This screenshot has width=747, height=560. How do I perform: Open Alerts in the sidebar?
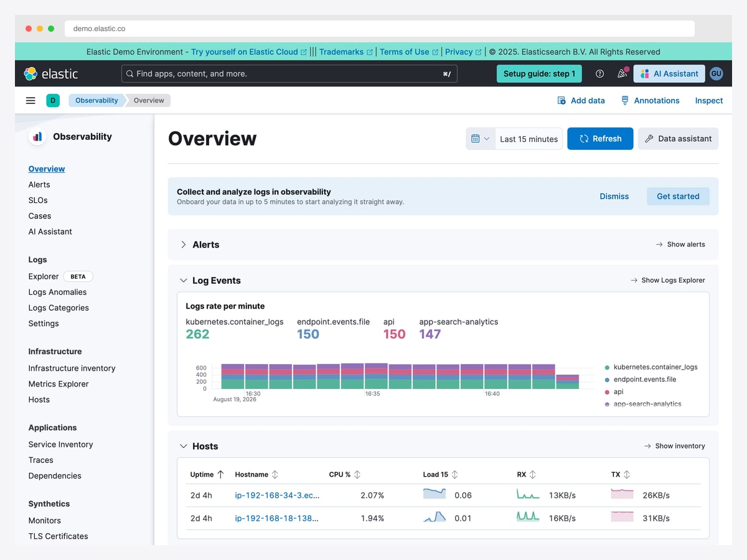pos(39,185)
